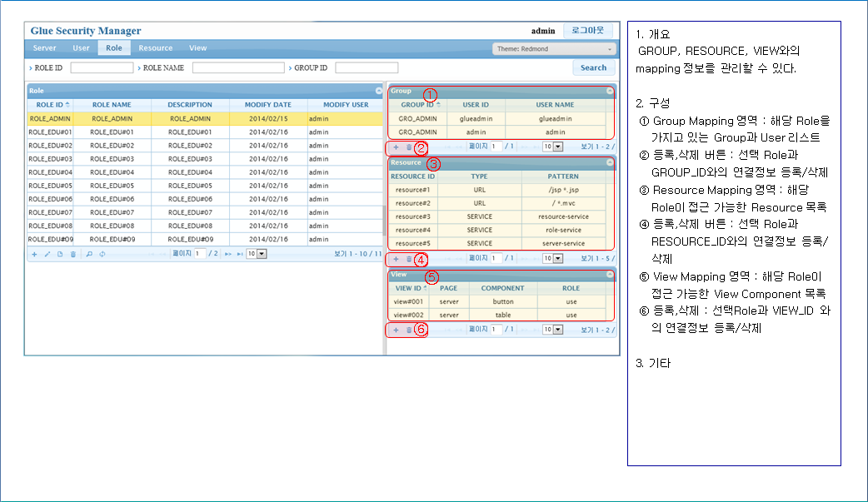Click the 로그아웃 logout button

tap(587, 31)
